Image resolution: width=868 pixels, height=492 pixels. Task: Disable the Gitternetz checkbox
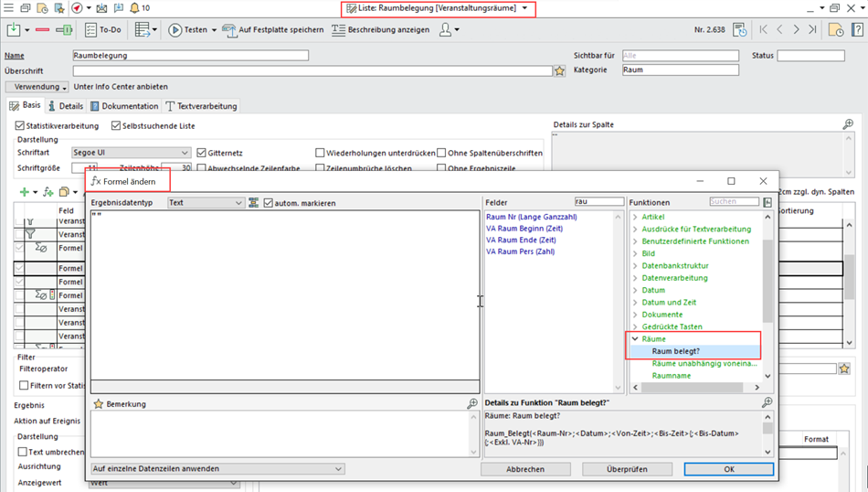pos(202,153)
